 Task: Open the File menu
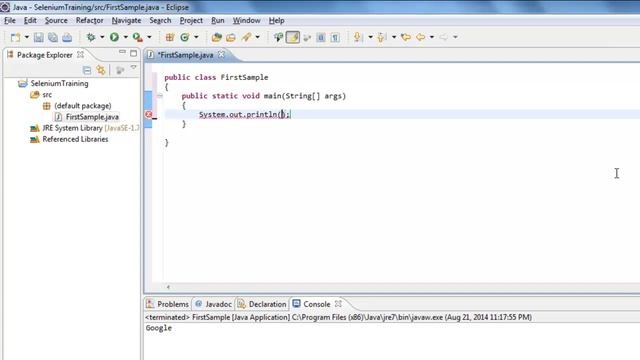point(10,20)
